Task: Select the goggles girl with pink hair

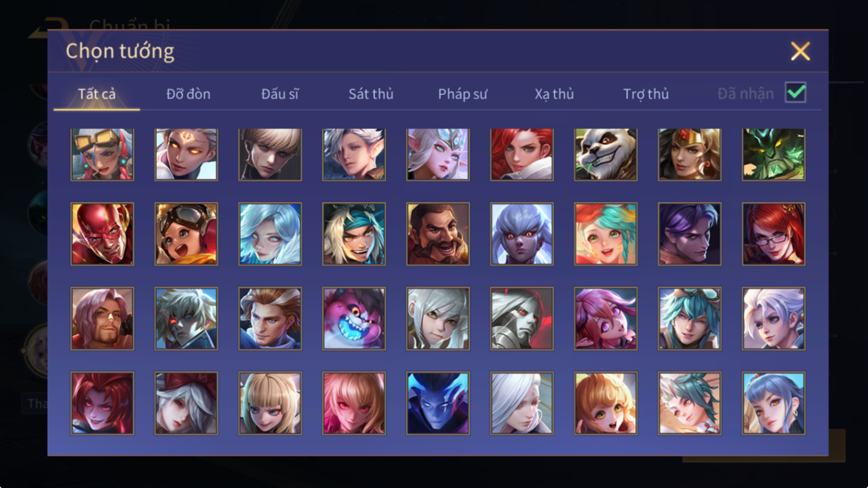Action: pyautogui.click(x=102, y=155)
